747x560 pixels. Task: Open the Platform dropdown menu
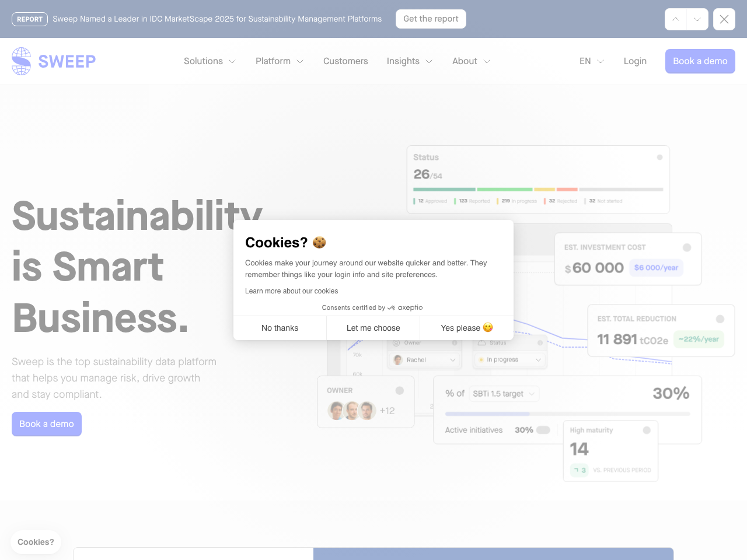tap(279, 61)
